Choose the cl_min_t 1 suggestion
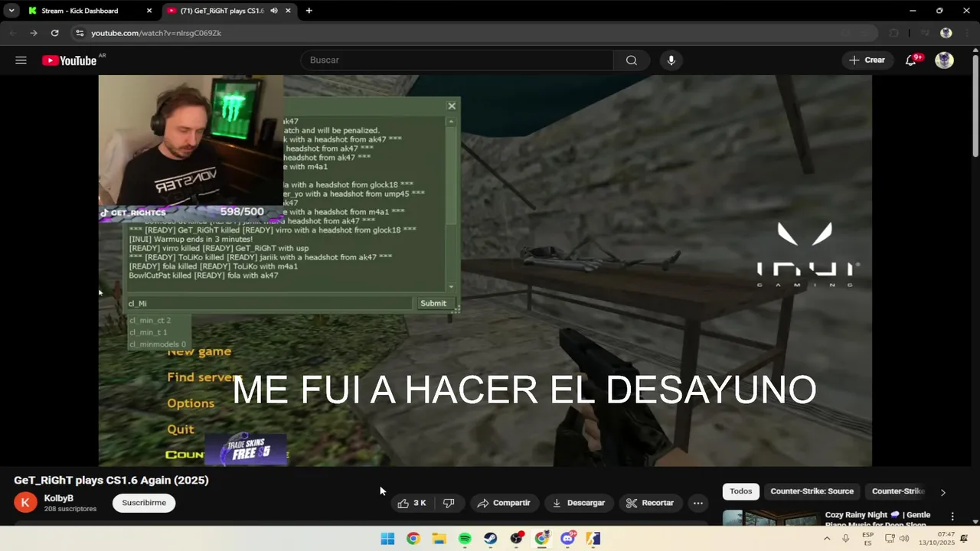980x551 pixels. 149,332
